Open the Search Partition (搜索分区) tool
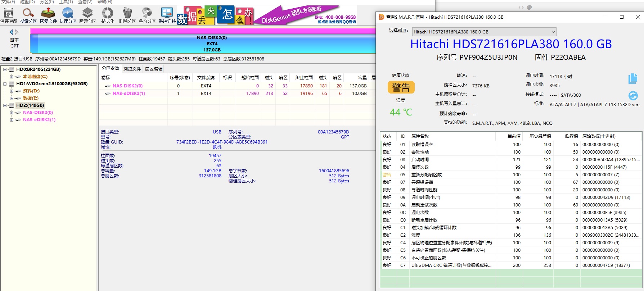Screen dimensions: 644x291 [28, 15]
